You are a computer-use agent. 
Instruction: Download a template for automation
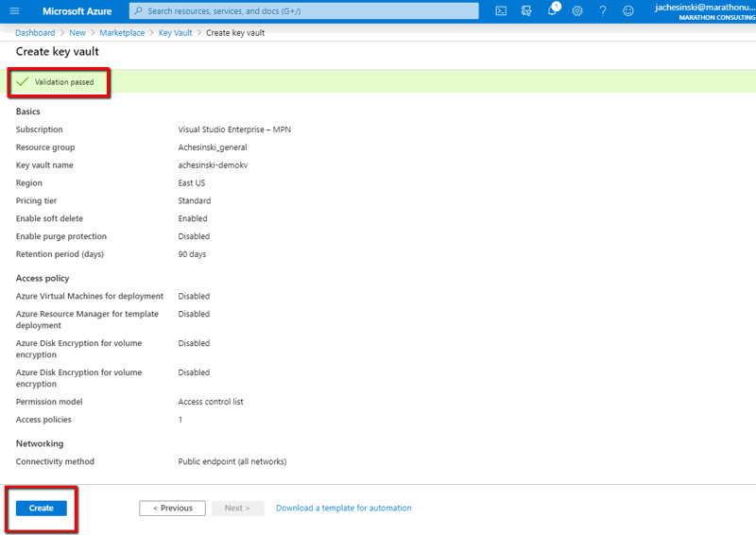click(343, 509)
